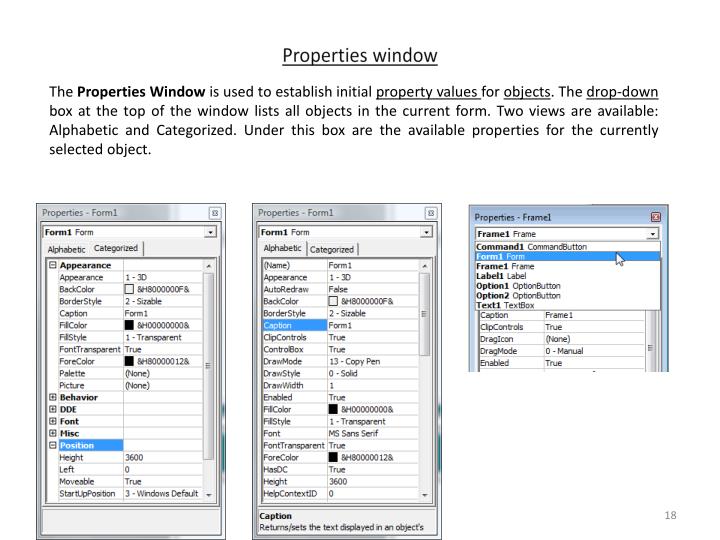Click FillColor swatch in middle window
Screen dimensions: 720x540
[x=333, y=409]
